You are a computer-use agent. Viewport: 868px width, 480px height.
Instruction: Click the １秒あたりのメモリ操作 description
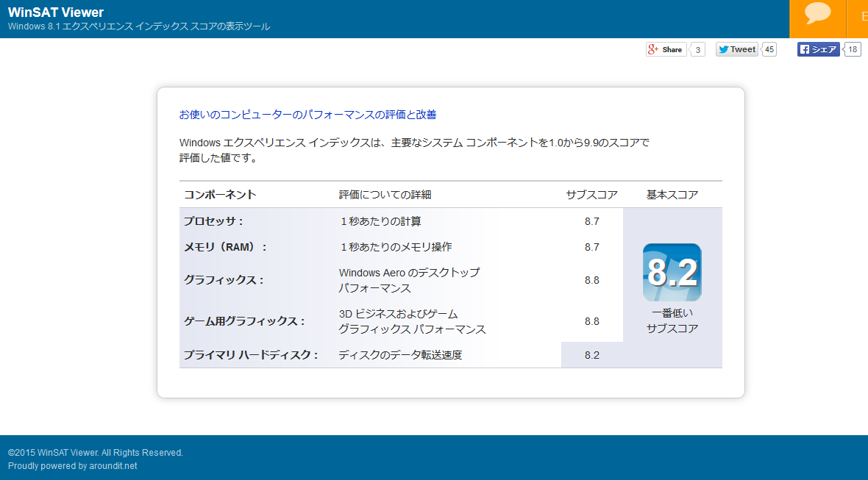click(x=395, y=247)
